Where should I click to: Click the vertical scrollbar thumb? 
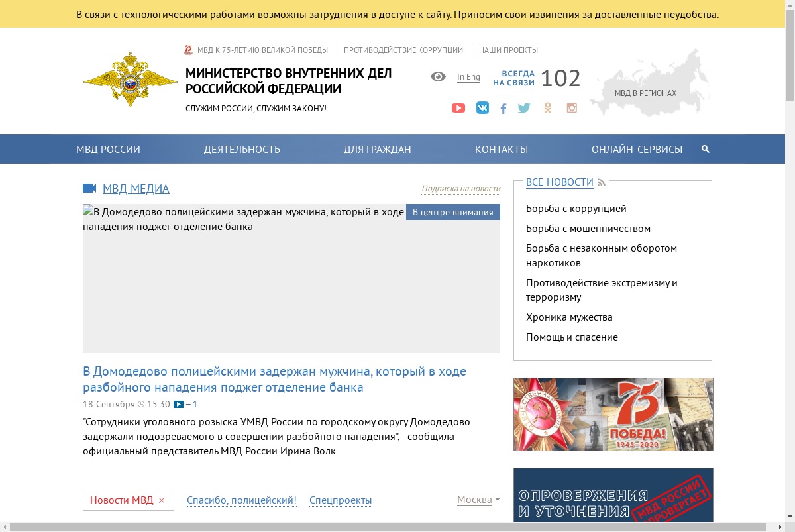(x=790, y=56)
